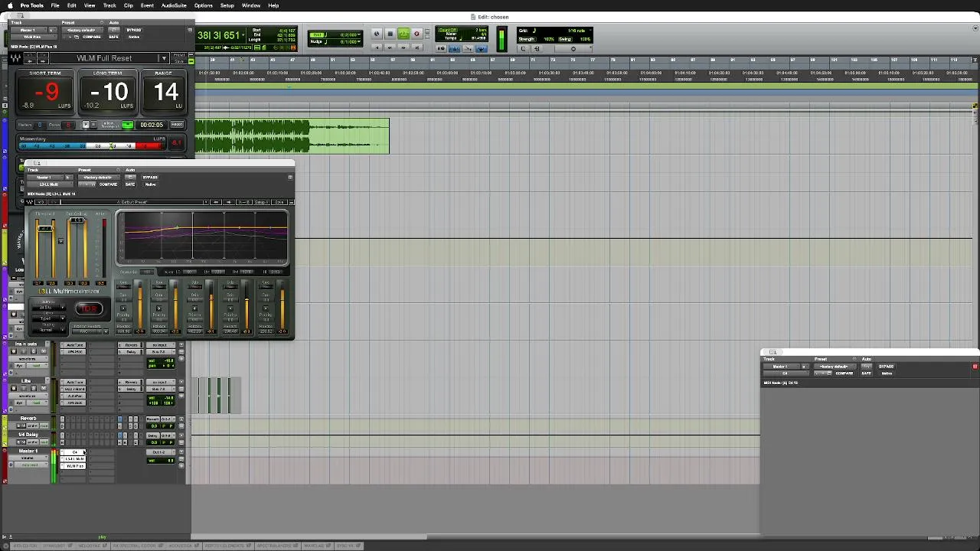The image size is (980, 551).
Task: Click the WLM Plus insert on Master 1 track
Action: 73,465
